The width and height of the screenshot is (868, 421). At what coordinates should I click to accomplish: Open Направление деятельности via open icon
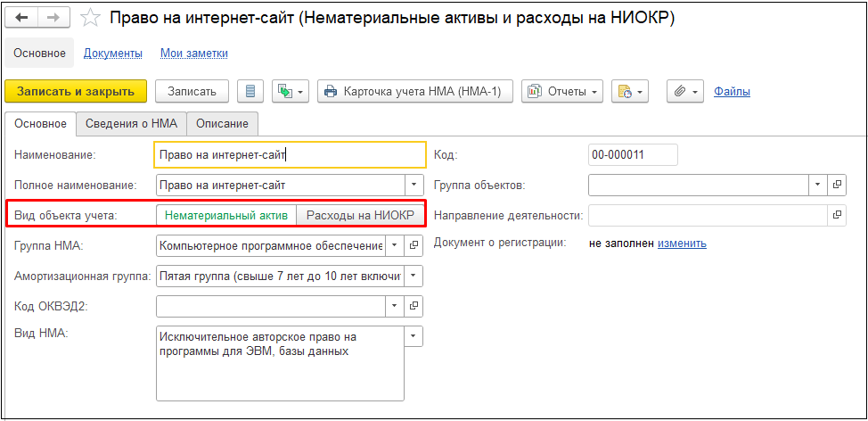point(837,215)
